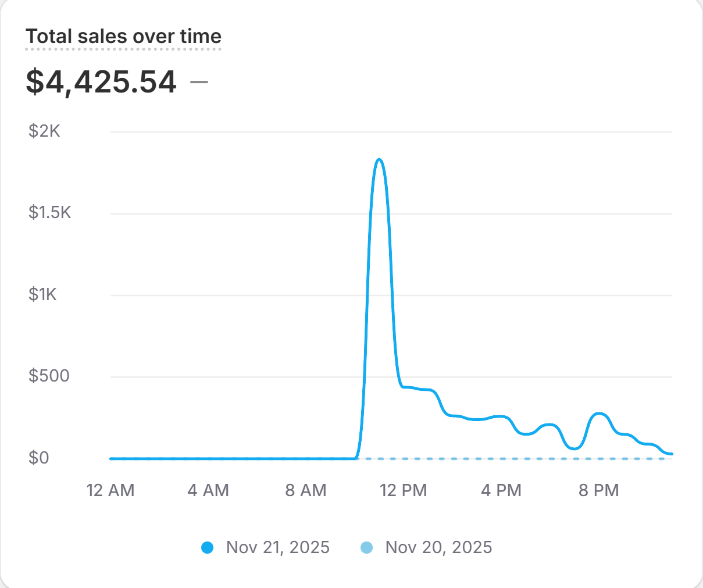Click the Nov 20, 2025 legend dot
This screenshot has height=588, width=703.
(366, 547)
